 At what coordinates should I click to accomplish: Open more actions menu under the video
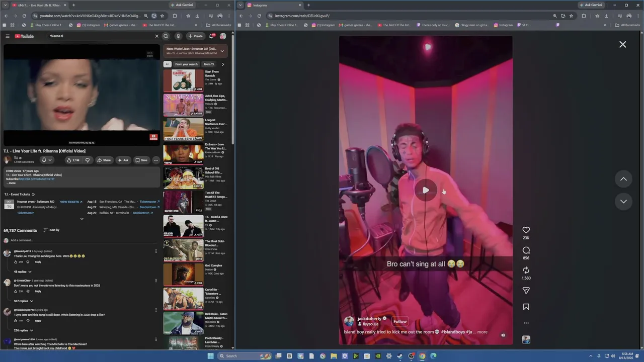coord(156,160)
